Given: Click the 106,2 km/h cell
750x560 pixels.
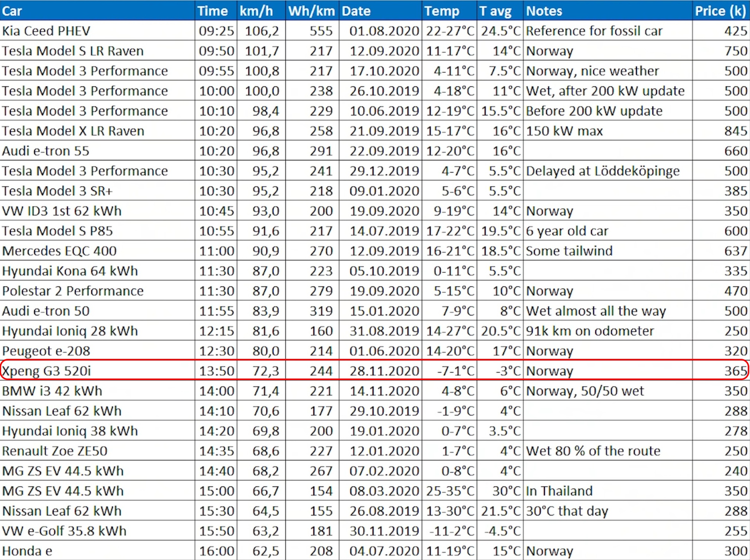Looking at the screenshot, I should 261,30.
